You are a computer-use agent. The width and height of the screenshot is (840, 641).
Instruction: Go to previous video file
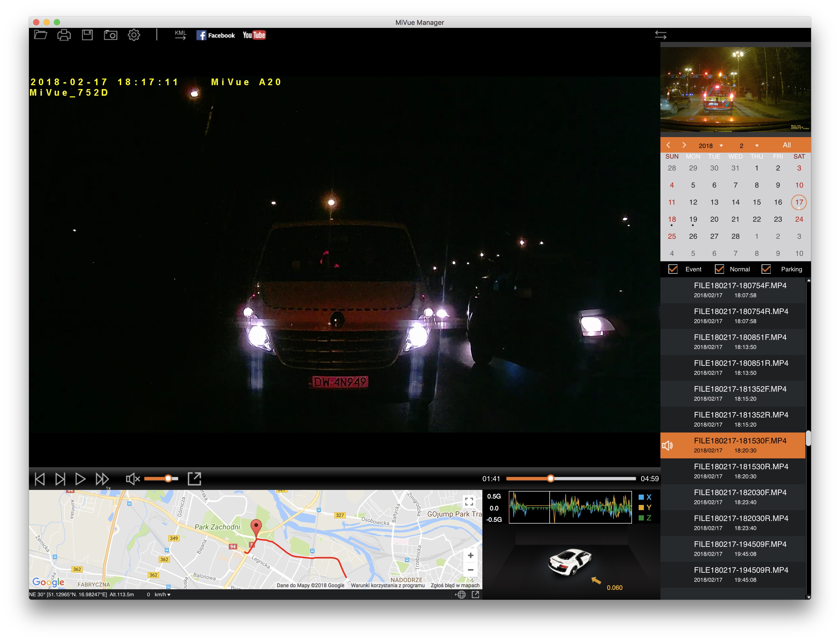click(x=40, y=479)
